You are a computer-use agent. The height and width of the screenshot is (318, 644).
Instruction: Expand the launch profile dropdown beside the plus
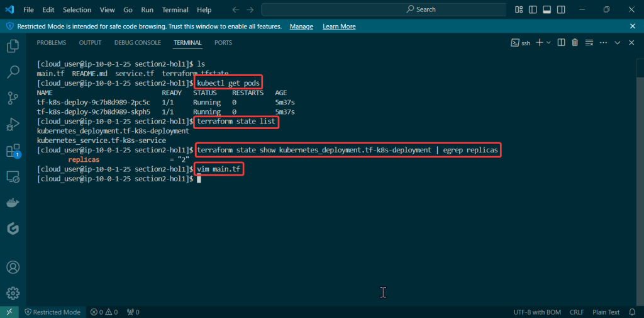tap(548, 43)
